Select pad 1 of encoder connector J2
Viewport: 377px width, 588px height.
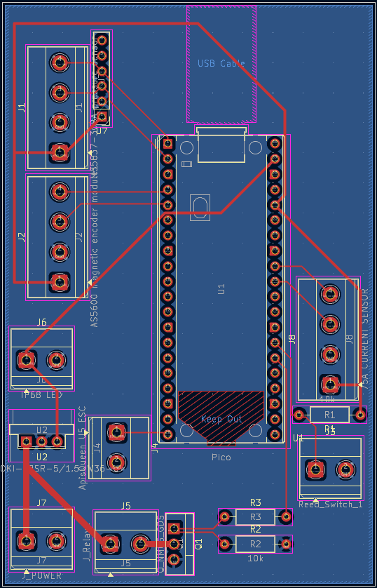coord(59,281)
